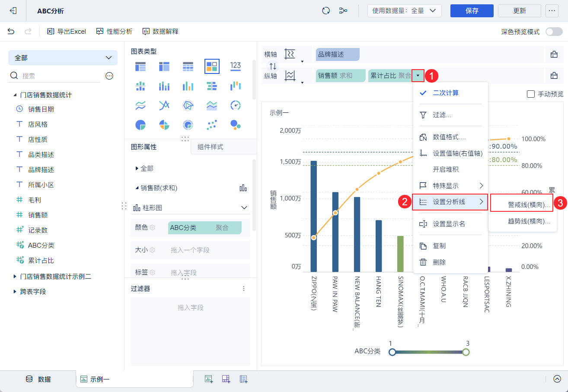Select the grouped table chart type
Viewport: 568px width, 392px height.
coord(140,66)
